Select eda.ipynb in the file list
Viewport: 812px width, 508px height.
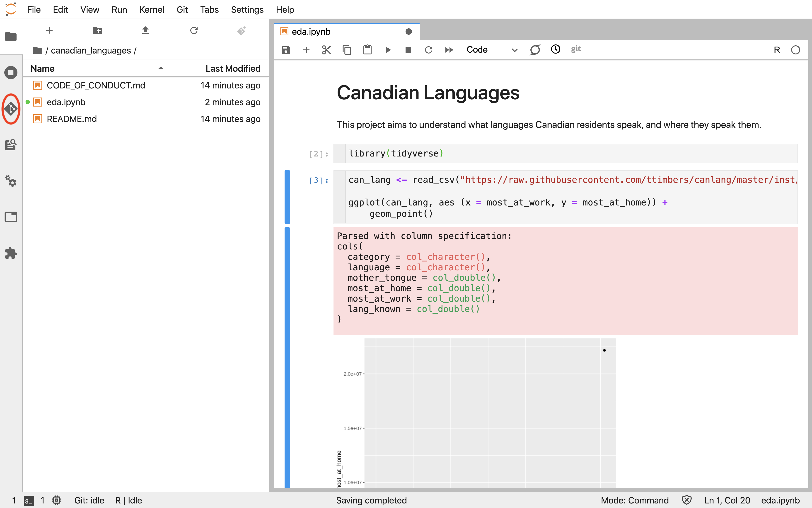(x=146, y=102)
